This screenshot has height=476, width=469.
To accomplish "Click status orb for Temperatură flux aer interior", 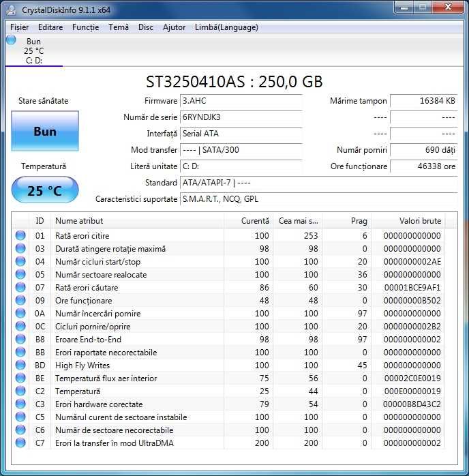I will (x=20, y=378).
